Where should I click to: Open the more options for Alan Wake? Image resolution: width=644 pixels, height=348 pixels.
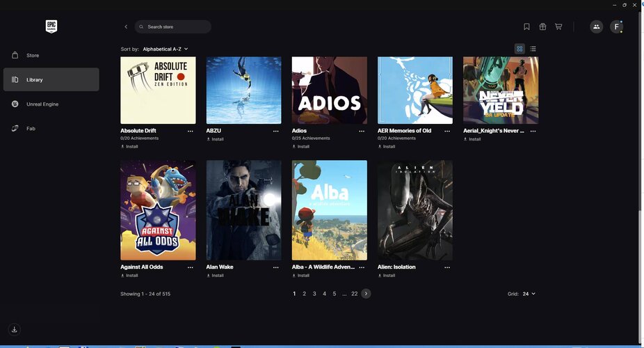coord(276,267)
